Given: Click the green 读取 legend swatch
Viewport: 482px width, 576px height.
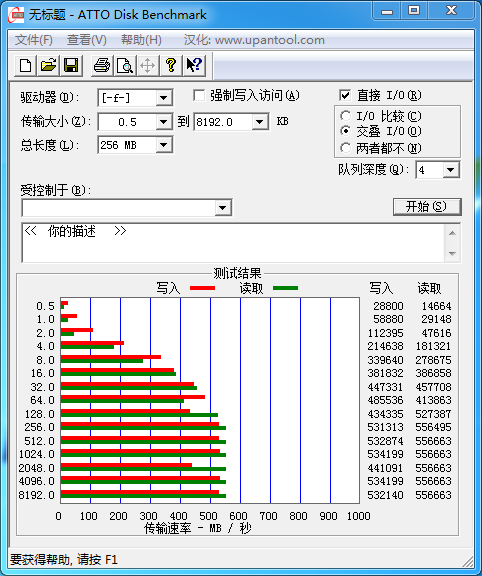Looking at the screenshot, I should pyautogui.click(x=285, y=288).
